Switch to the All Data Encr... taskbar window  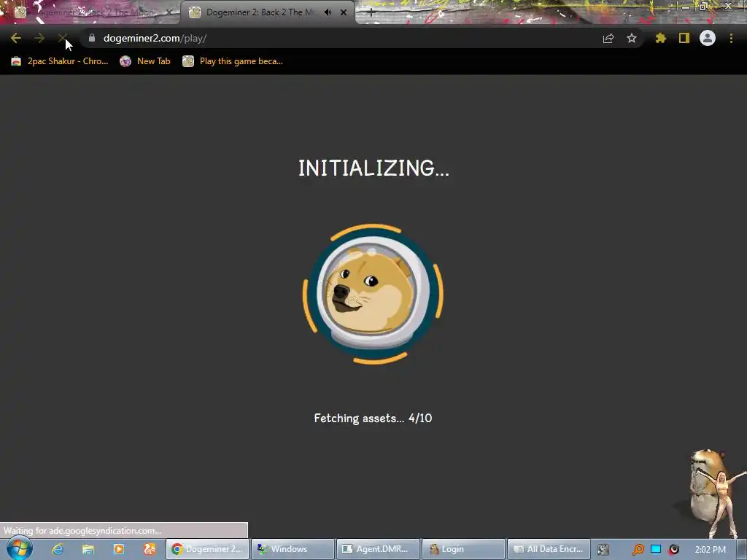tap(549, 549)
